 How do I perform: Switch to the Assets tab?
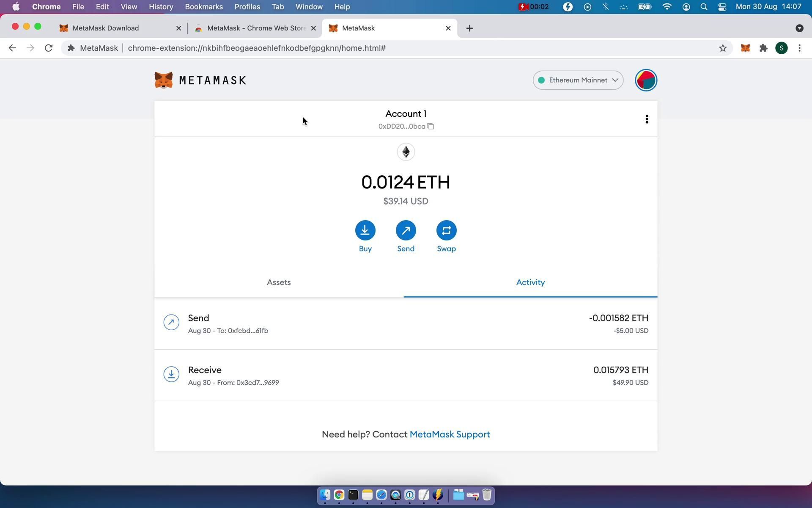click(278, 282)
